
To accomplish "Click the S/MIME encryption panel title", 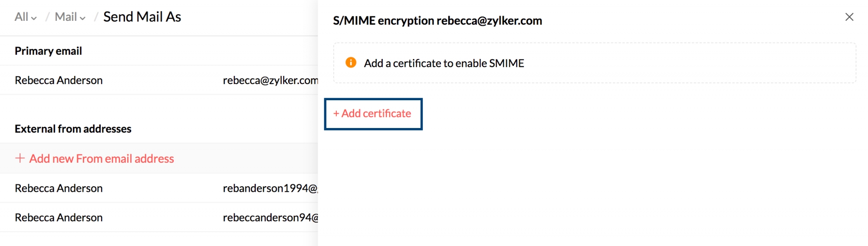I will [x=437, y=21].
